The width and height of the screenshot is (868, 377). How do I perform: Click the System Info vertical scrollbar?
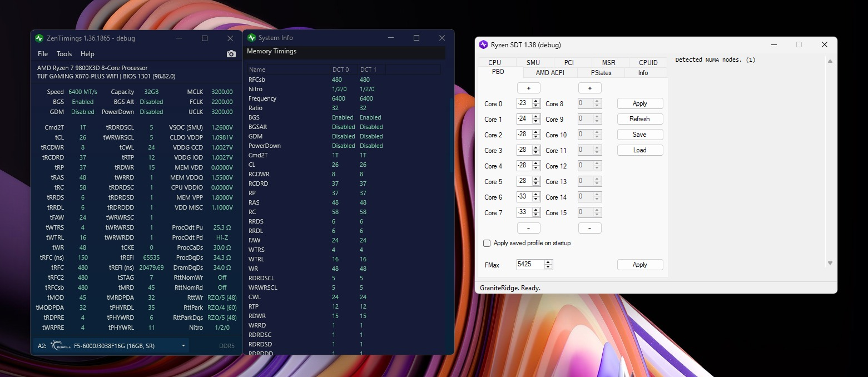(451, 136)
